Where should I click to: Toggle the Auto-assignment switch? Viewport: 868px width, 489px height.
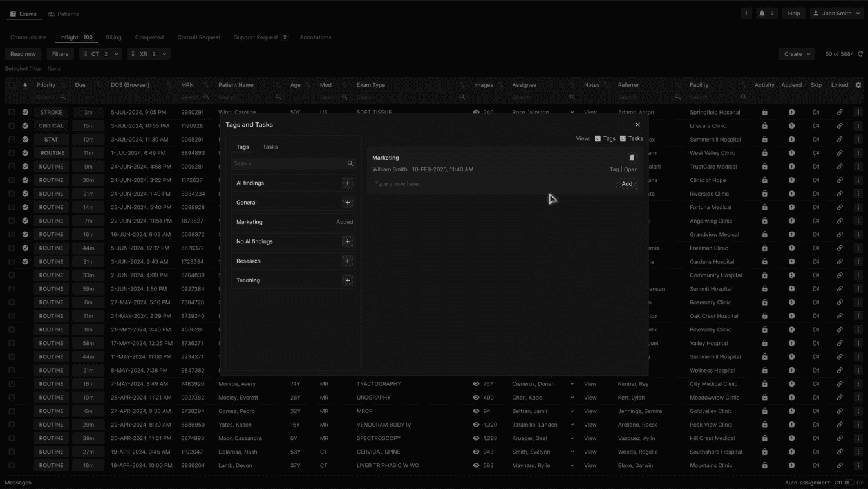coord(849,483)
